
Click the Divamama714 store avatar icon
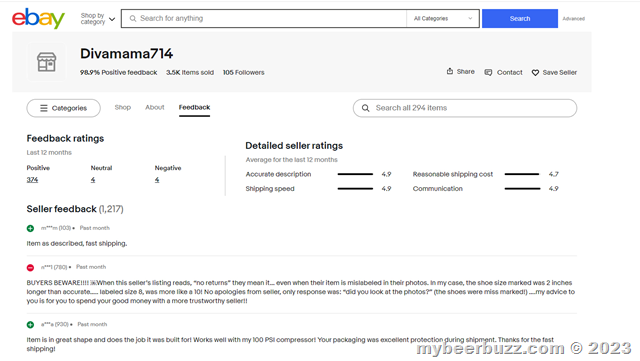tap(47, 62)
